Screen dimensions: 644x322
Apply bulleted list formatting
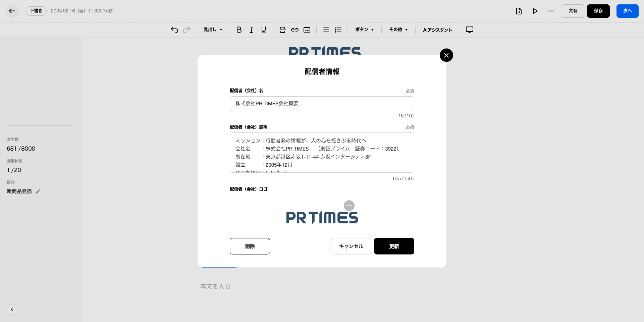326,30
